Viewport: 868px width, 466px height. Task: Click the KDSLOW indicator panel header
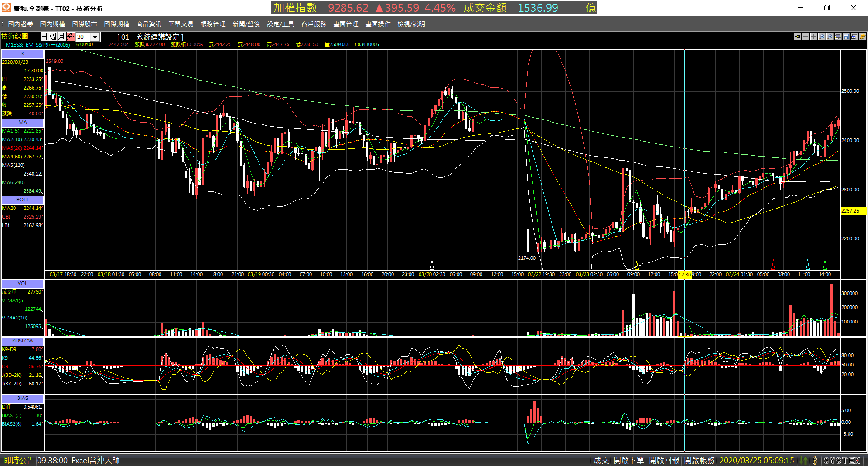(x=23, y=341)
